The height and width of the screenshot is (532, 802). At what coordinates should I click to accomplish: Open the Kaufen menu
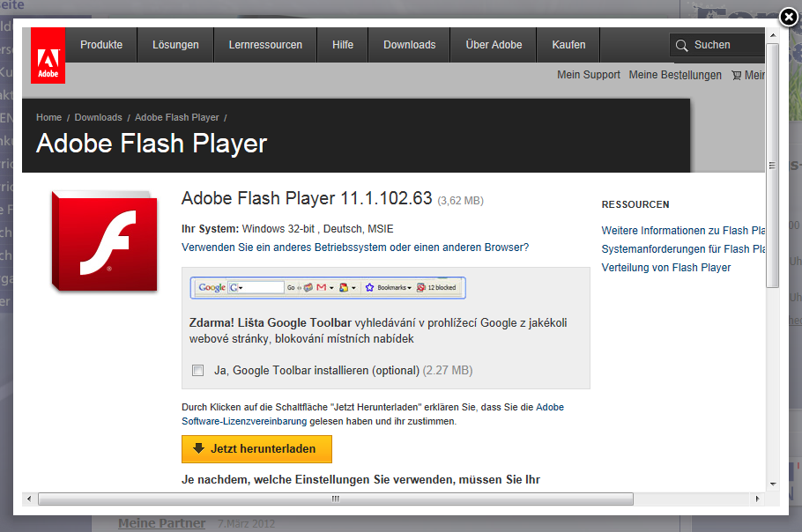point(568,45)
